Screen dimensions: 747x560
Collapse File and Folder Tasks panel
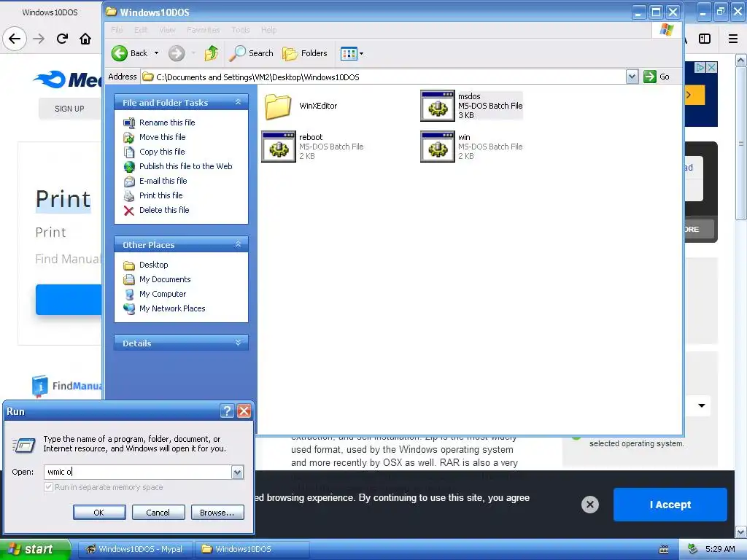[x=239, y=102]
